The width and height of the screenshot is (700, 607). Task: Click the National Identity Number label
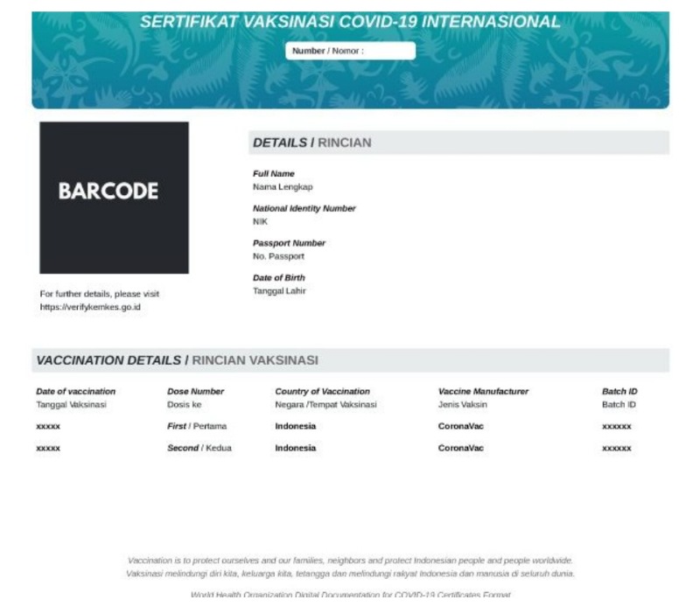(x=304, y=208)
